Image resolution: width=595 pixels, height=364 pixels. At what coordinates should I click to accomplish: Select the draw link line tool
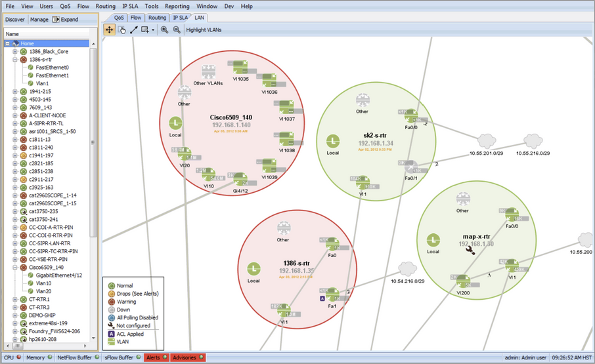(x=133, y=30)
